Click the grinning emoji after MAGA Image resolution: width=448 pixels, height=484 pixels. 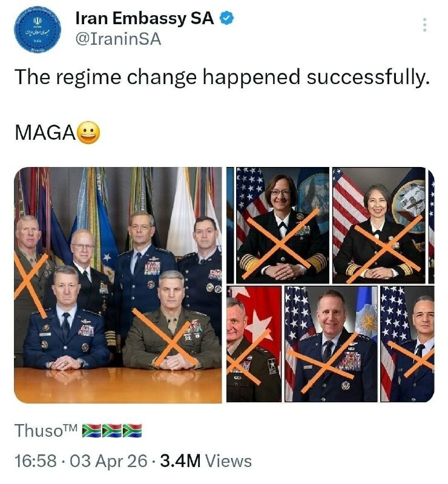(x=88, y=132)
